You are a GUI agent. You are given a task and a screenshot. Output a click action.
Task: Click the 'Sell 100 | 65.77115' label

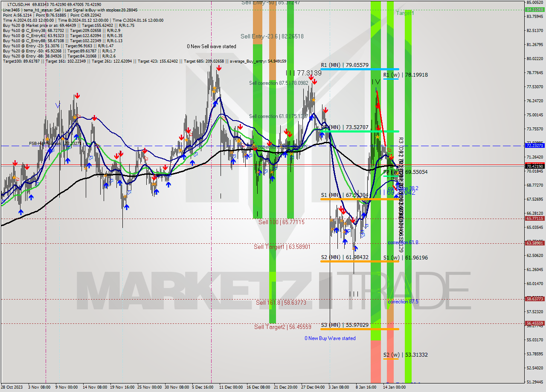pyautogui.click(x=282, y=222)
